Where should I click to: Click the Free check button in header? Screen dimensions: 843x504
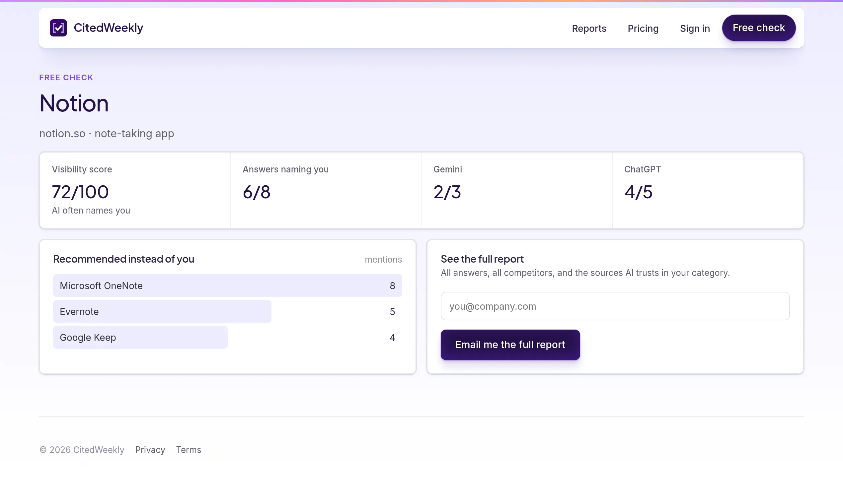(x=758, y=28)
